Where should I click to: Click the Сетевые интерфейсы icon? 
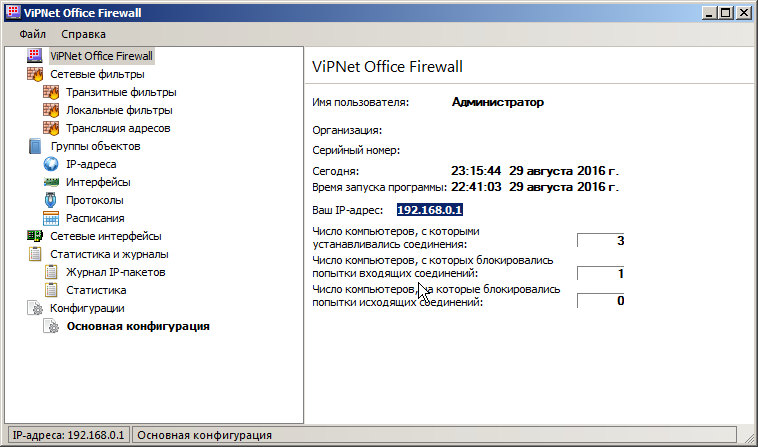click(35, 236)
